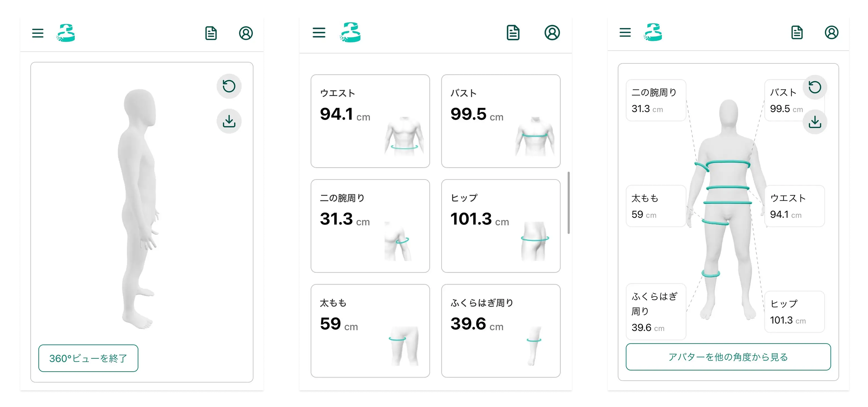
Task: Open the ヒップ 101.3 cm card
Action: (501, 226)
